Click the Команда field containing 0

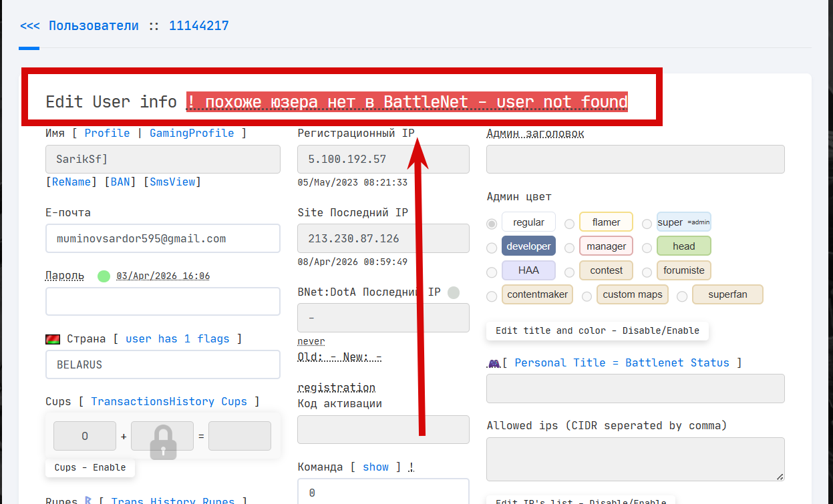tap(383, 493)
